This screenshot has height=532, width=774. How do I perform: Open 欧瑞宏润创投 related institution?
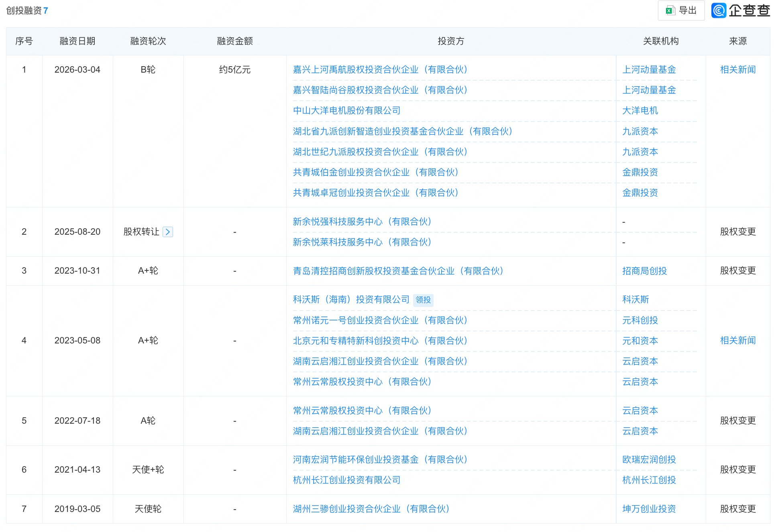coord(649,460)
